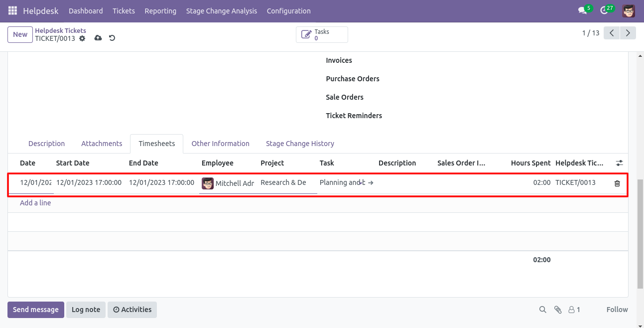Sort by End Date column header

[143, 163]
